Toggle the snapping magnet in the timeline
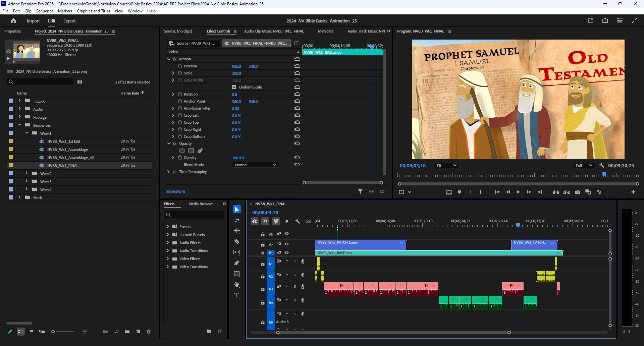This screenshot has height=346, width=644. pyautogui.click(x=265, y=221)
